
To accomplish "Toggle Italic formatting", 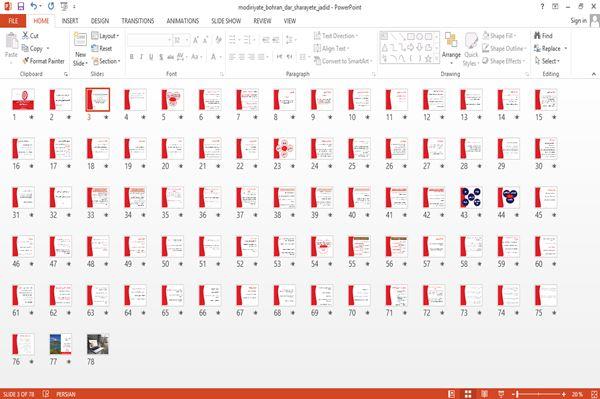I will tap(141, 57).
